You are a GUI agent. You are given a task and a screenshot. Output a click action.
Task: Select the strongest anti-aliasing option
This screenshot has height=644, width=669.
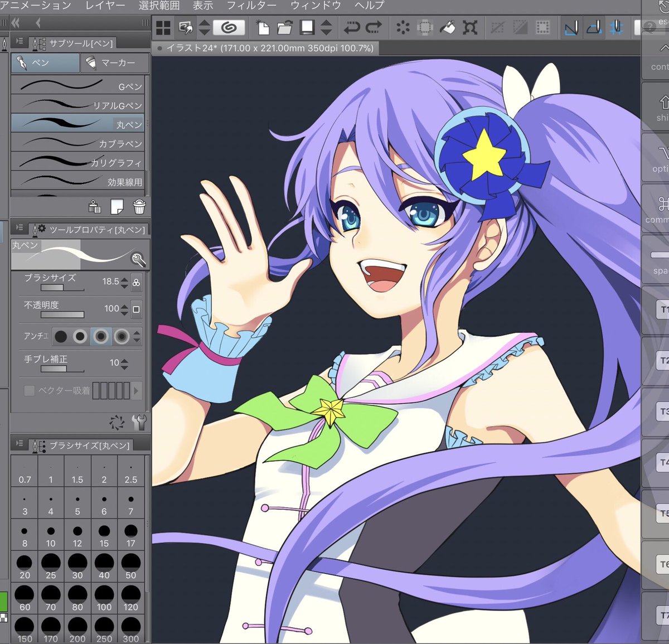pos(122,336)
